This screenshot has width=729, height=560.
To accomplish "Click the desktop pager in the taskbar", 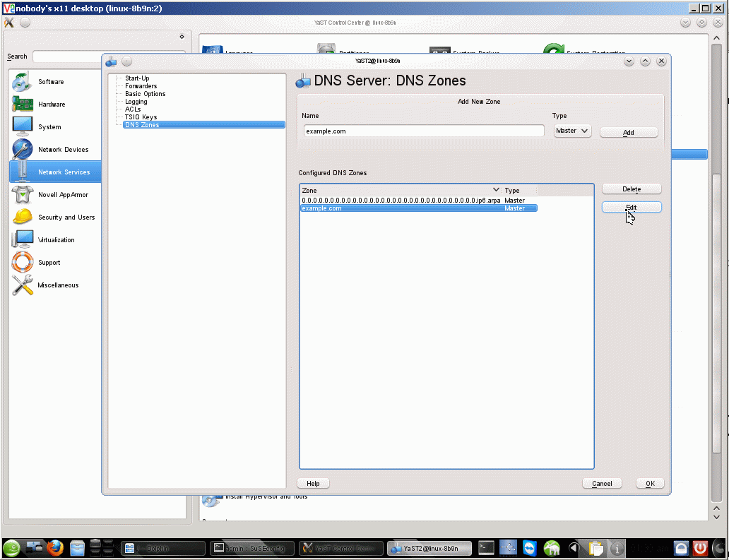I will pyautogui.click(x=101, y=549).
